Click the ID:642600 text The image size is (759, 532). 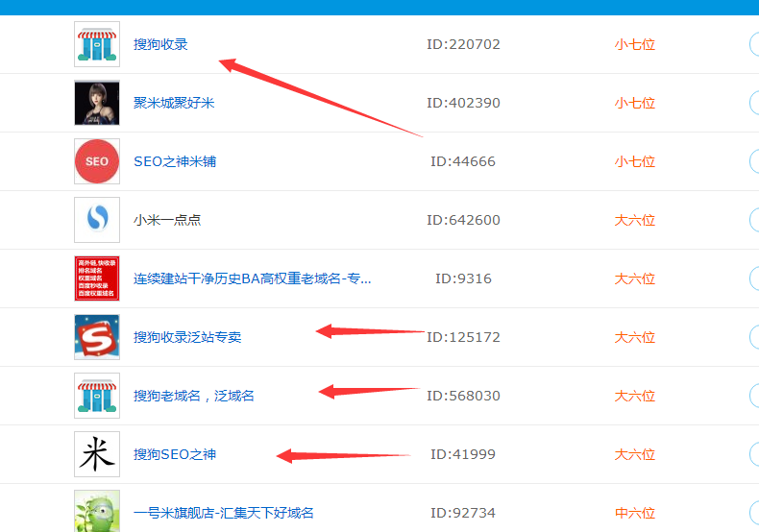(x=463, y=220)
